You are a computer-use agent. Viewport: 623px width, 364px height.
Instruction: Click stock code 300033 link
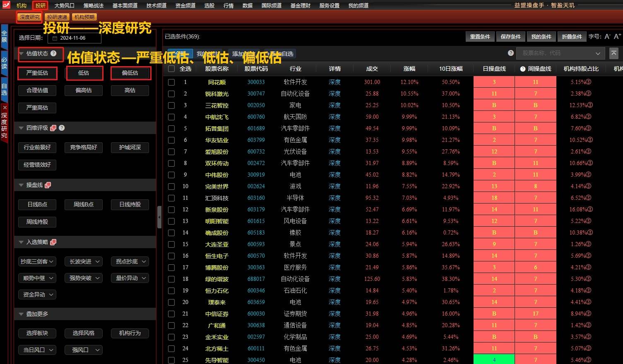256,82
